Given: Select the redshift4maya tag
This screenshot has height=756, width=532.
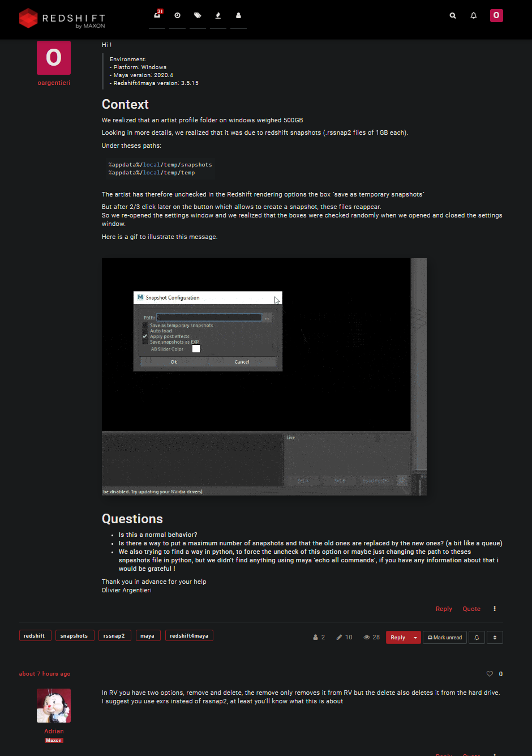Looking at the screenshot, I should pos(189,636).
